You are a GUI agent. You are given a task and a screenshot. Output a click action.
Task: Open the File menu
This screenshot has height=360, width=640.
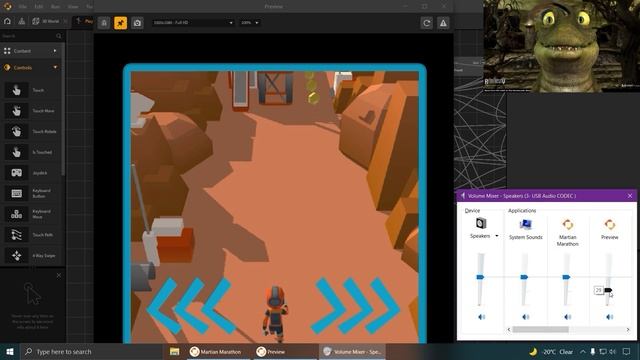click(23, 7)
